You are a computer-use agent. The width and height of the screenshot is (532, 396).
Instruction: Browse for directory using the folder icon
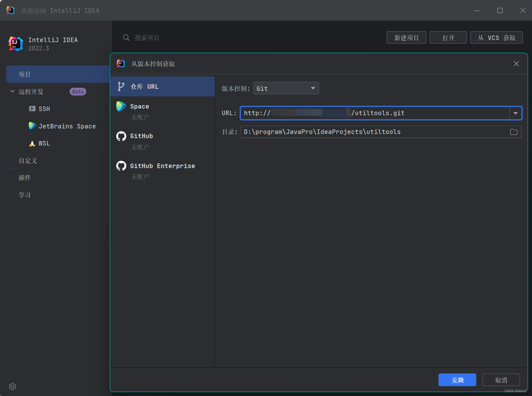coord(514,132)
